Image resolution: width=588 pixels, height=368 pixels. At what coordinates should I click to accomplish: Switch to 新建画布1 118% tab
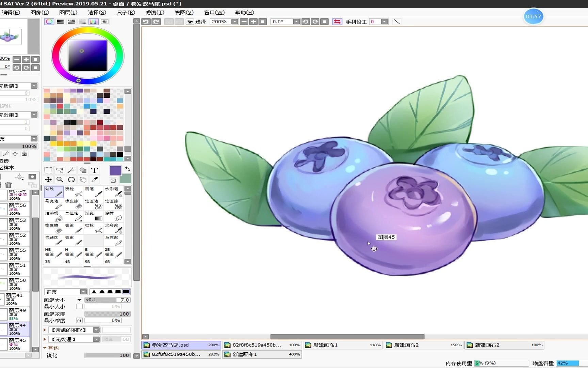(x=343, y=345)
